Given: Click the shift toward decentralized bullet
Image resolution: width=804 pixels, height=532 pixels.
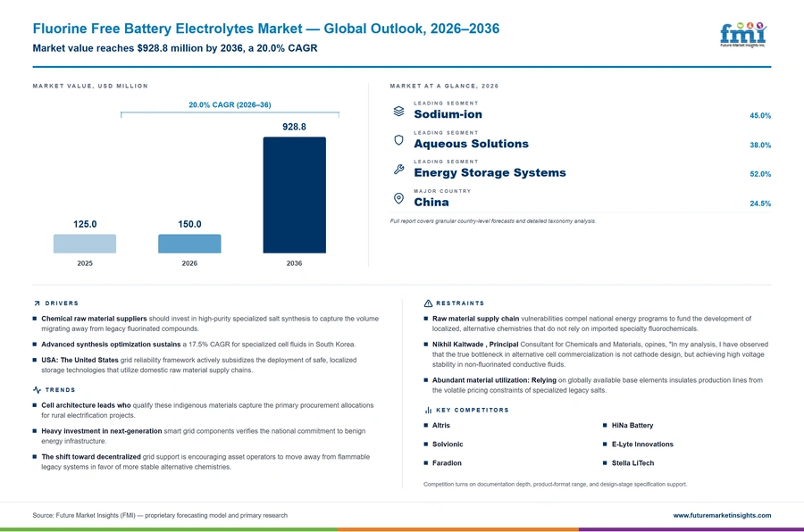Looking at the screenshot, I should coord(201,461).
